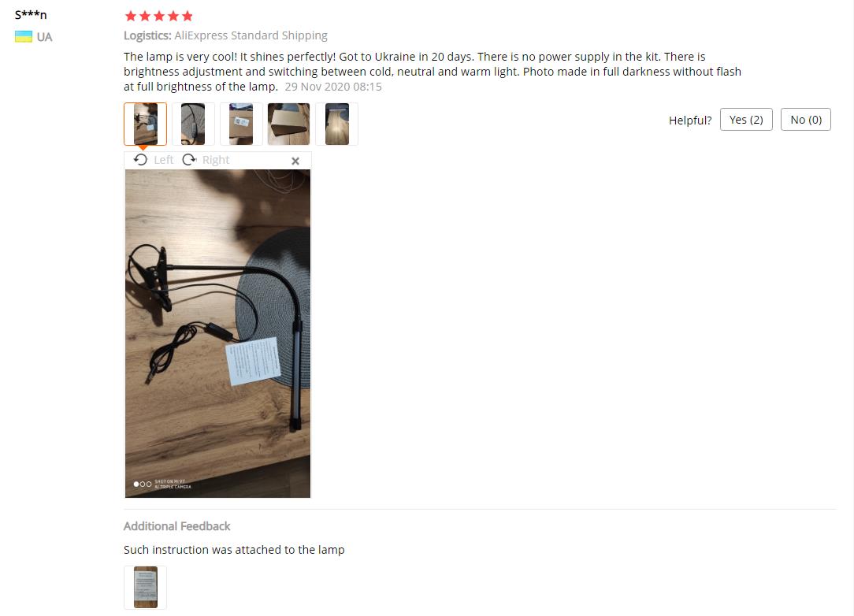The width and height of the screenshot is (854, 616).
Task: Mark the review helpful with Yes (2)
Action: (x=746, y=119)
